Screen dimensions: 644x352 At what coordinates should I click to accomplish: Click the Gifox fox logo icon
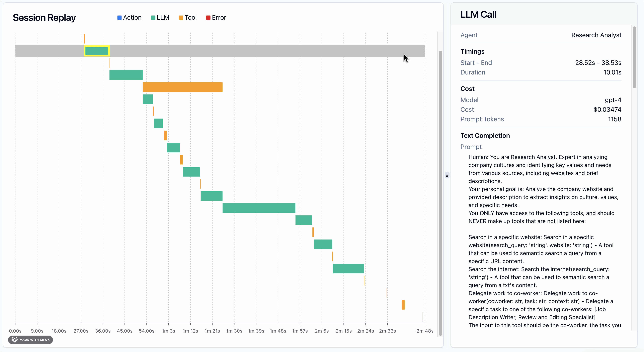click(x=14, y=340)
